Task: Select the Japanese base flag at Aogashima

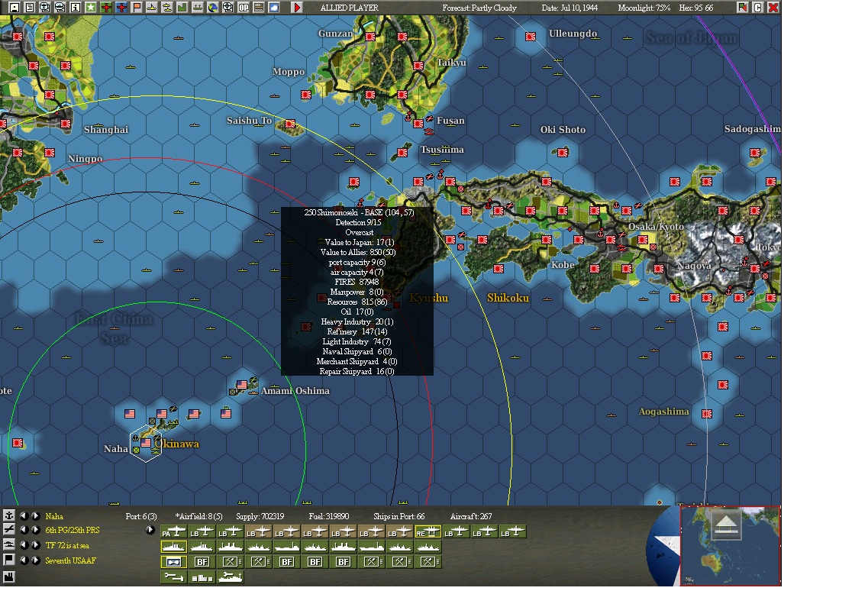Action: click(x=707, y=413)
